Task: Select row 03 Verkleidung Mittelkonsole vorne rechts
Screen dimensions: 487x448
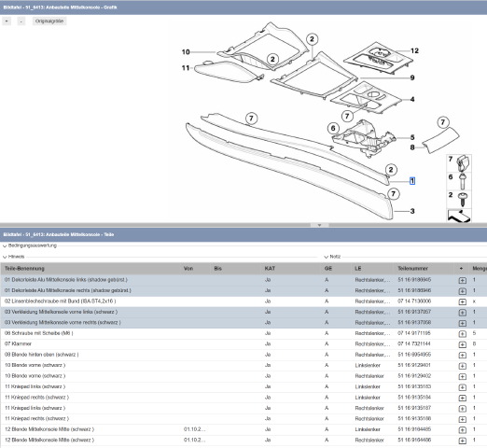Action: pyautogui.click(x=243, y=323)
